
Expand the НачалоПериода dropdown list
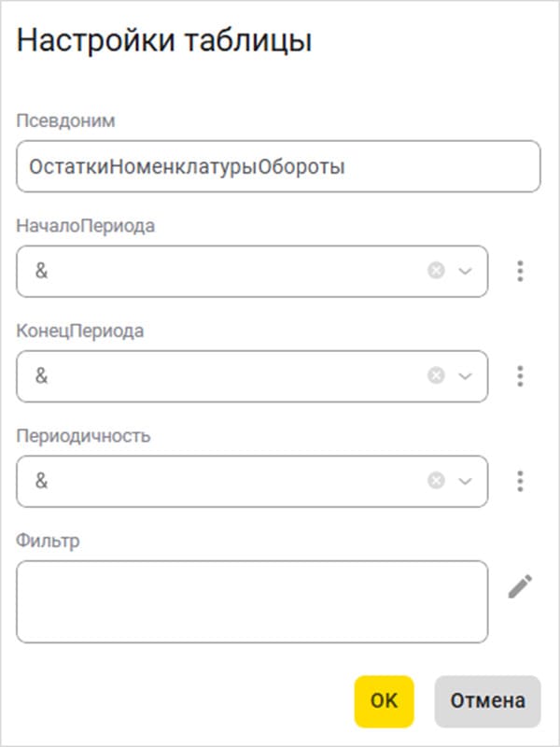coord(466,271)
